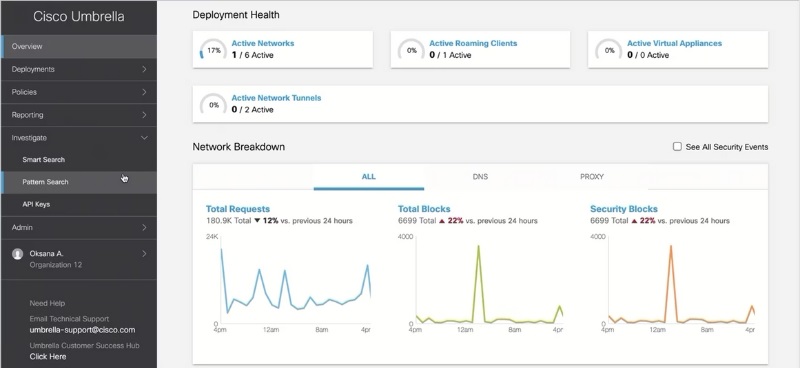Switch to the DNS tab
This screenshot has width=800, height=368.
click(x=480, y=177)
